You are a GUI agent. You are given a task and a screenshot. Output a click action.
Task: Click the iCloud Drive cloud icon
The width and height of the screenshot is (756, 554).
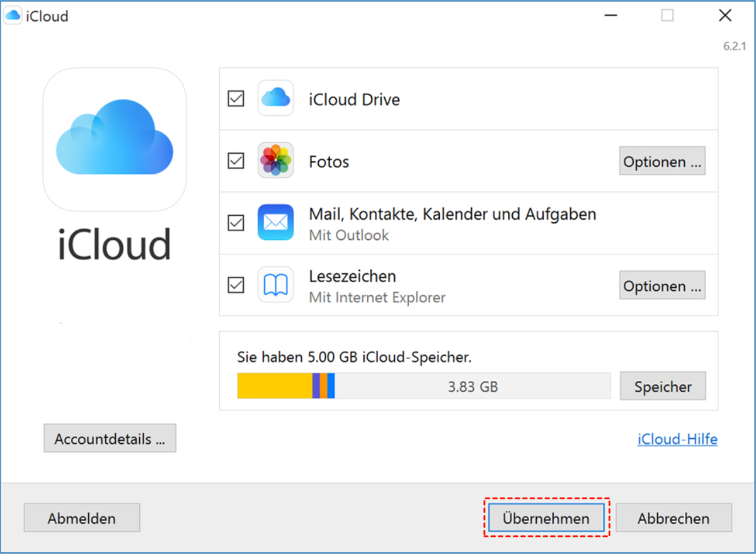pyautogui.click(x=275, y=98)
